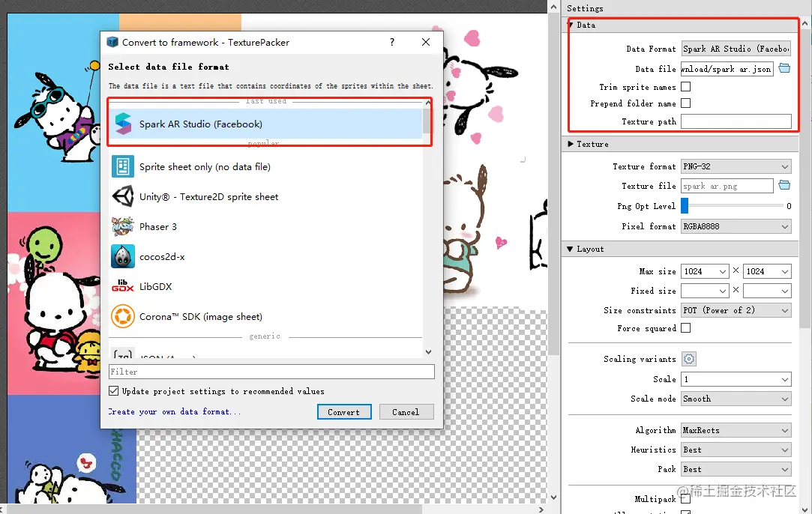The image size is (812, 514).
Task: Click the Cancel button
Action: point(406,412)
